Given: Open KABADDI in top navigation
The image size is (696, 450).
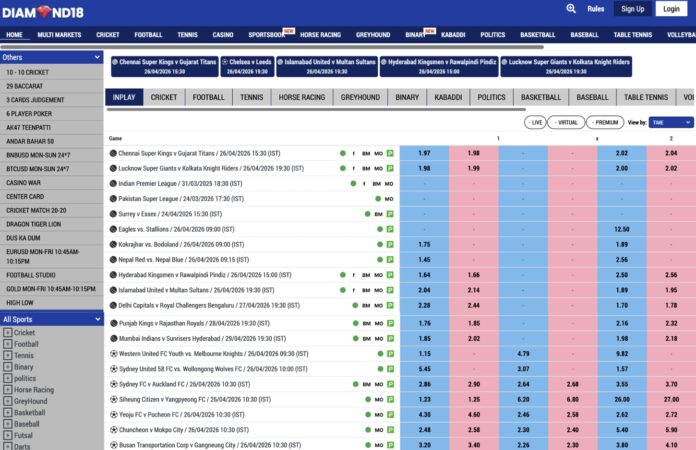Looking at the screenshot, I should 453,35.
